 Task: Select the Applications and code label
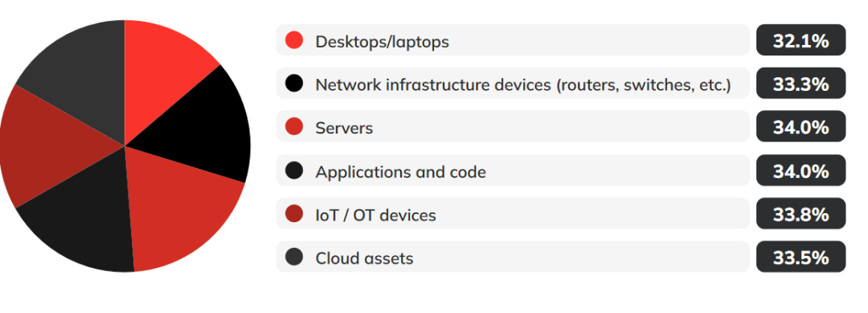point(401,171)
